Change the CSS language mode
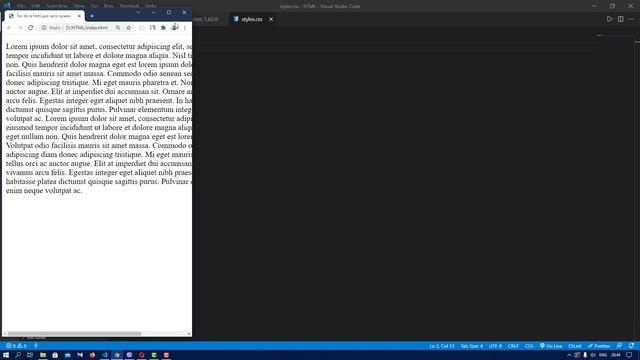 click(529, 346)
